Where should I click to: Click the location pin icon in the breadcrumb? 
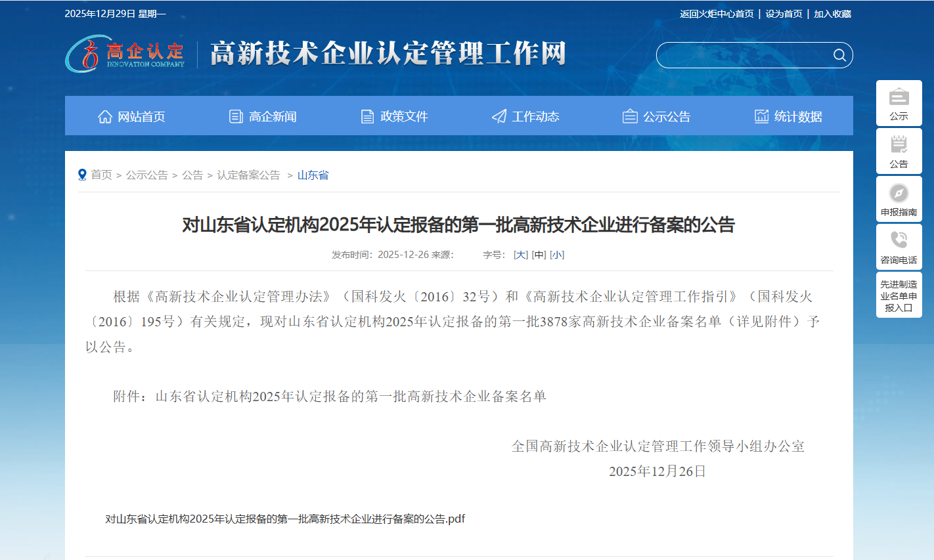[81, 174]
